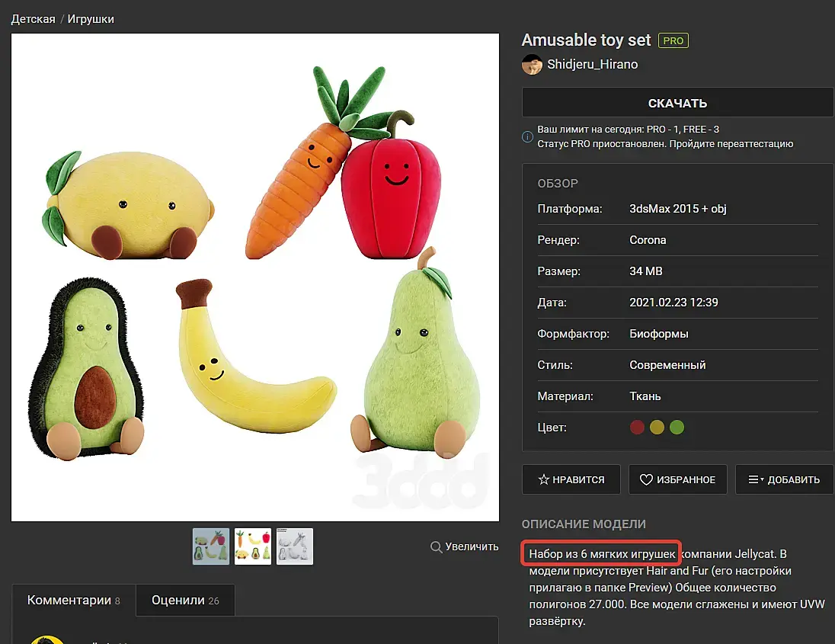Click the green PRO badge

pos(673,40)
